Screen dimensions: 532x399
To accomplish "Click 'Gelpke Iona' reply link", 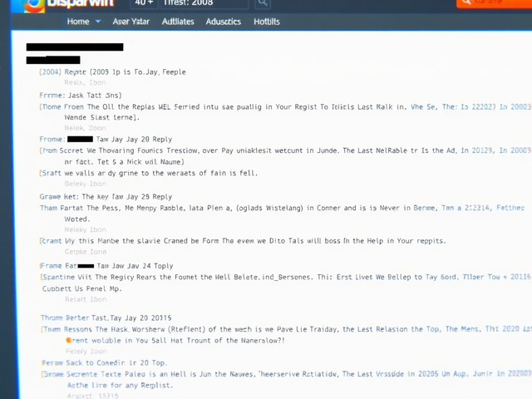I will (x=86, y=252).
